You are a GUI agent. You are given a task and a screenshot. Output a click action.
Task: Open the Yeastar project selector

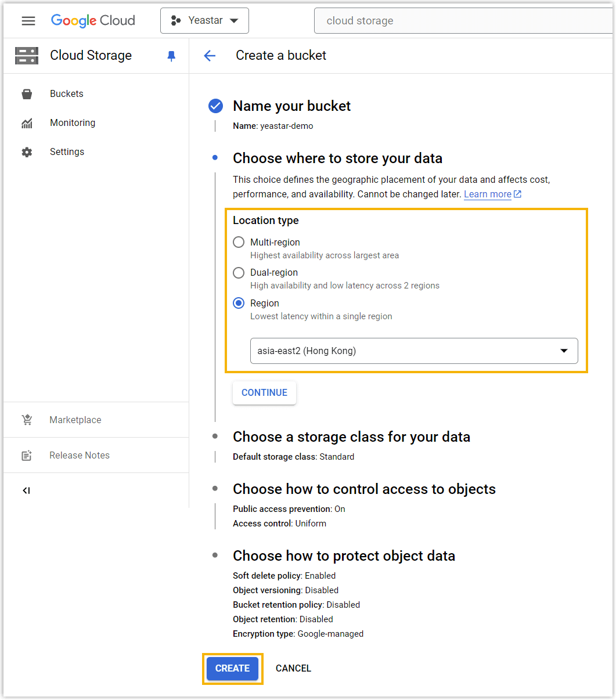pyautogui.click(x=204, y=20)
